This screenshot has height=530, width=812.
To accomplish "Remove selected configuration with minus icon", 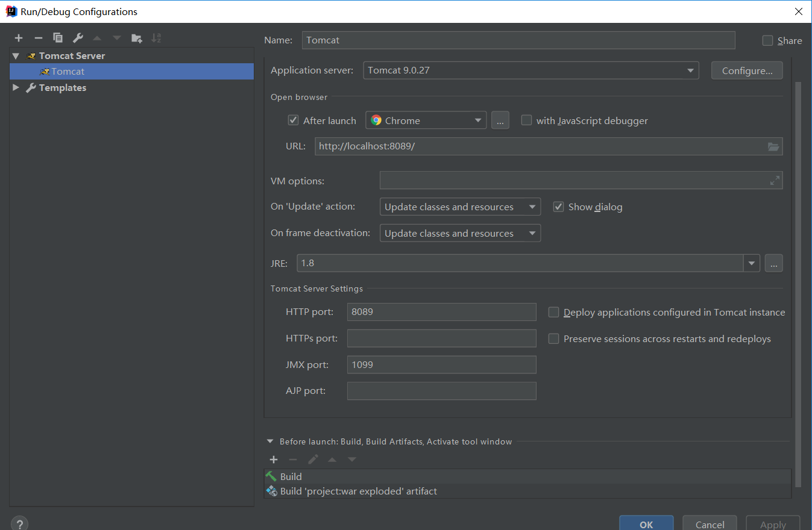I will pos(38,38).
